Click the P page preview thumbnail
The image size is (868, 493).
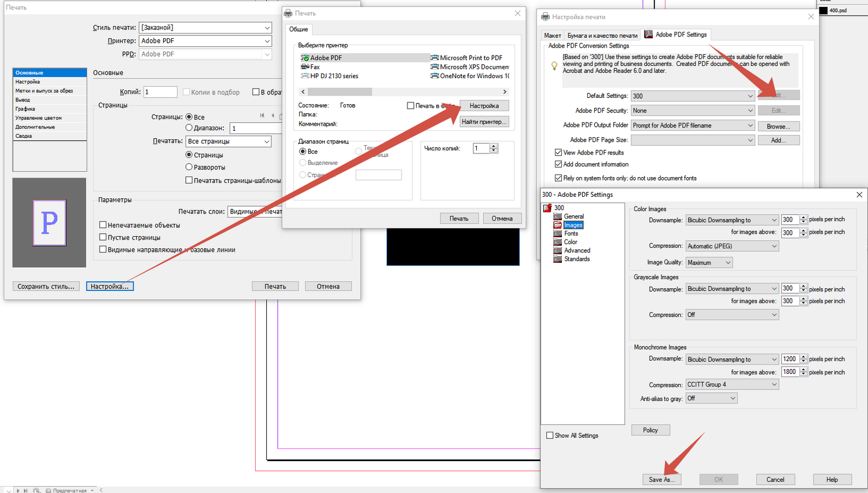(x=49, y=223)
